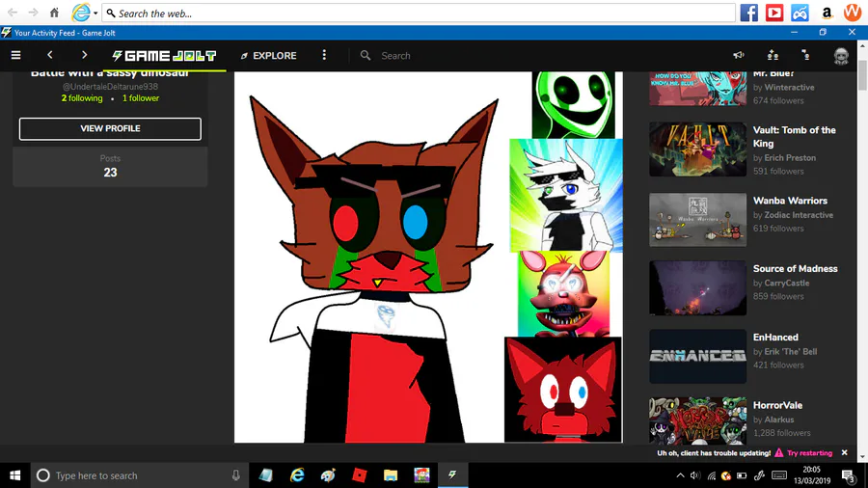868x488 pixels.
Task: Open the user avatar menu
Action: click(841, 56)
